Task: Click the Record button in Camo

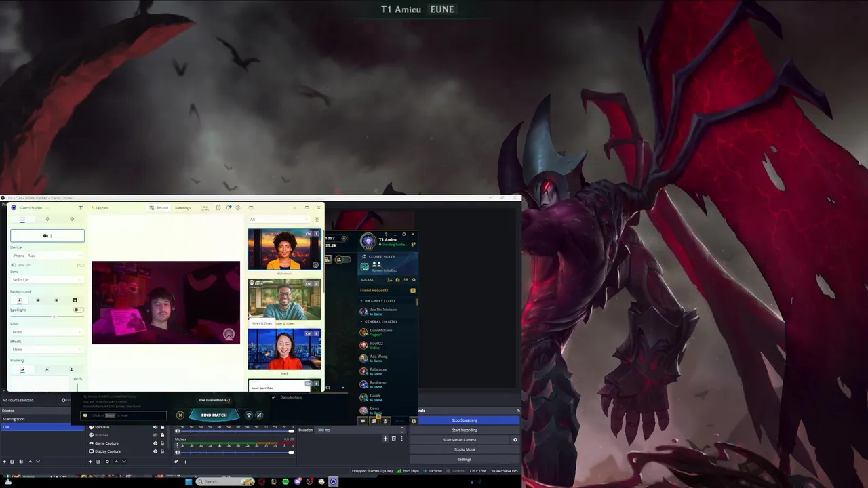Action: pos(159,208)
